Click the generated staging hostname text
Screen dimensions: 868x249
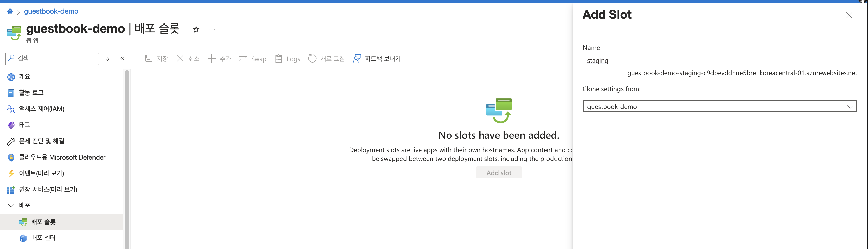[742, 73]
